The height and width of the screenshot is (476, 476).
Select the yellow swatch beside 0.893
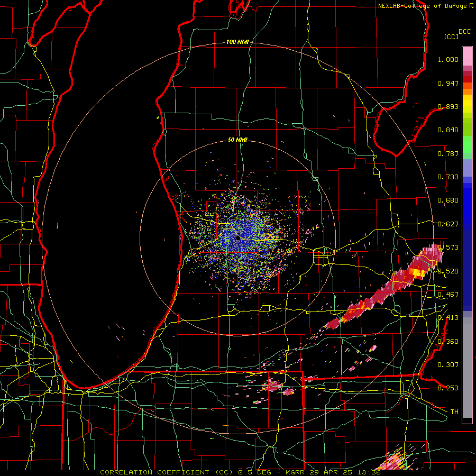click(467, 106)
